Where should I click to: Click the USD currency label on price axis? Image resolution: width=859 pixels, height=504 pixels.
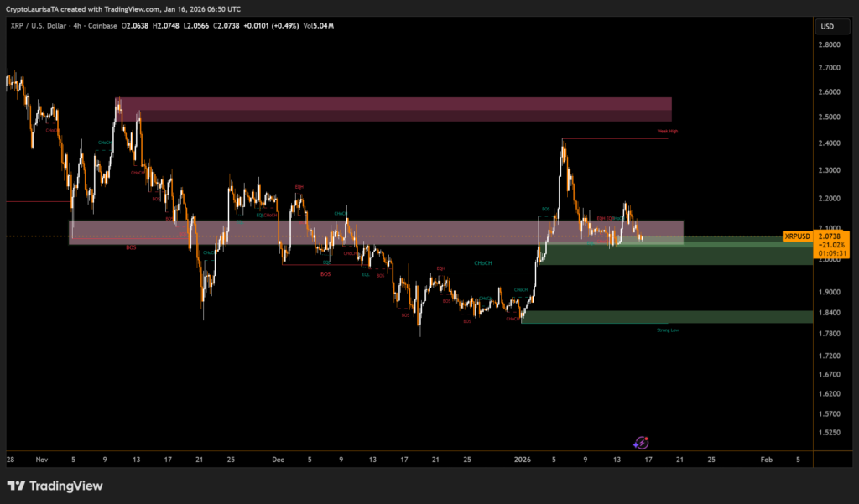click(x=827, y=27)
